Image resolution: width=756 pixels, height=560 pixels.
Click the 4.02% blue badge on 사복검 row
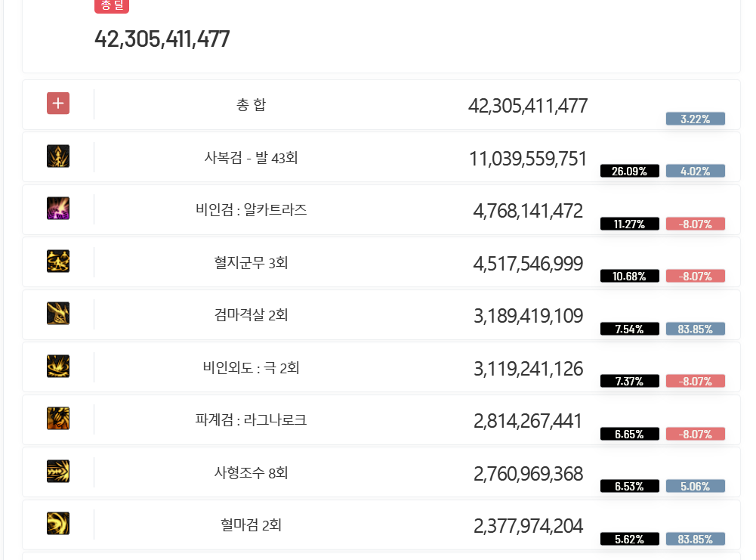[696, 171]
